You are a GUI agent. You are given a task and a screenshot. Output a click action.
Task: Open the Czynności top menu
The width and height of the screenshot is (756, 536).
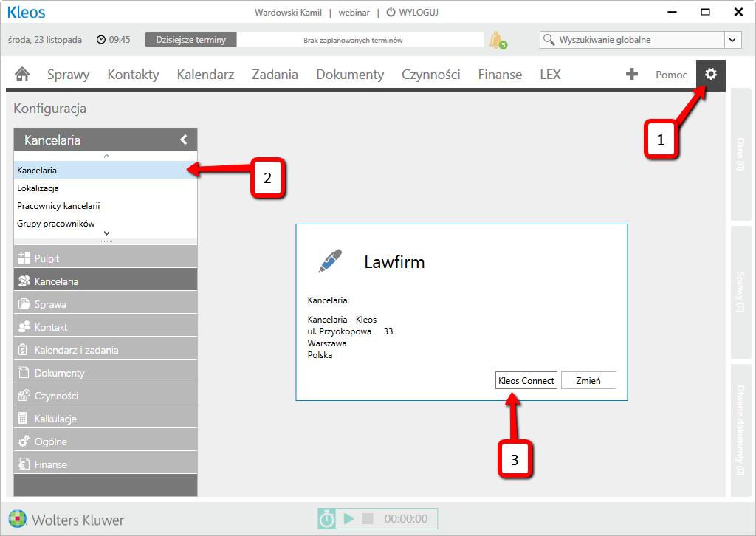tap(431, 75)
